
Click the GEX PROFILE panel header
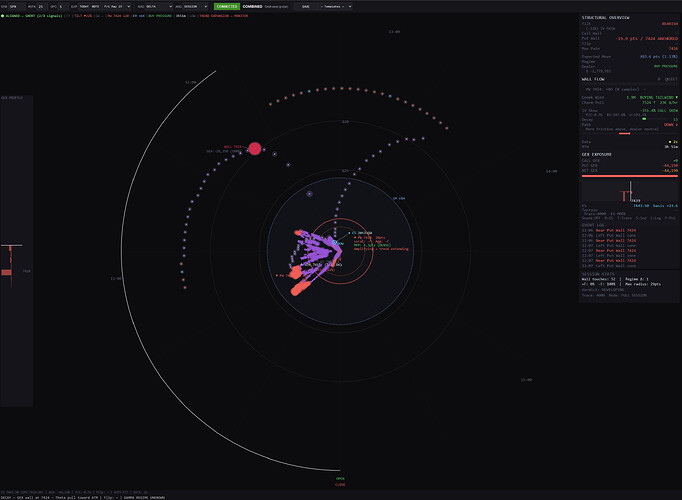tap(12, 98)
